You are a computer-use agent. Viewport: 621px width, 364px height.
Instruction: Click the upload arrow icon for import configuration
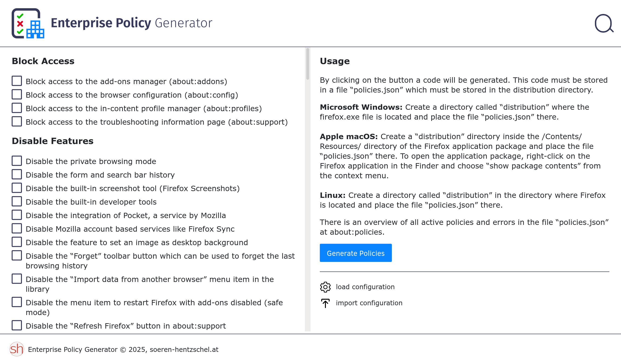325,303
